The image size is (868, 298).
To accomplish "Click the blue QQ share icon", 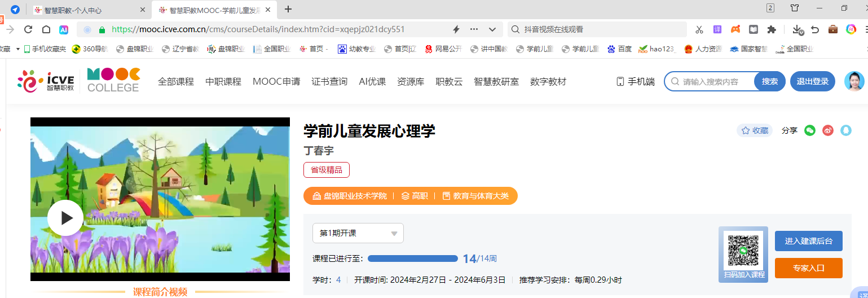I will (845, 130).
